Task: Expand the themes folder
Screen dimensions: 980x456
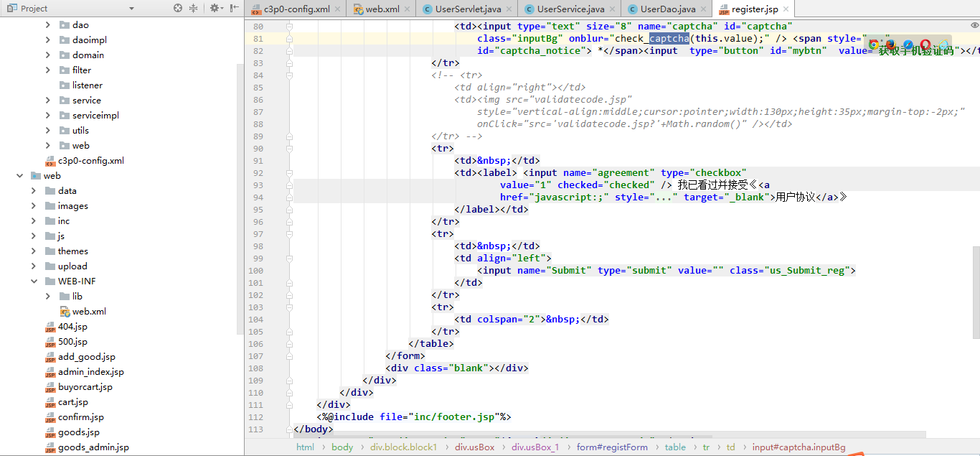Action: pos(34,251)
